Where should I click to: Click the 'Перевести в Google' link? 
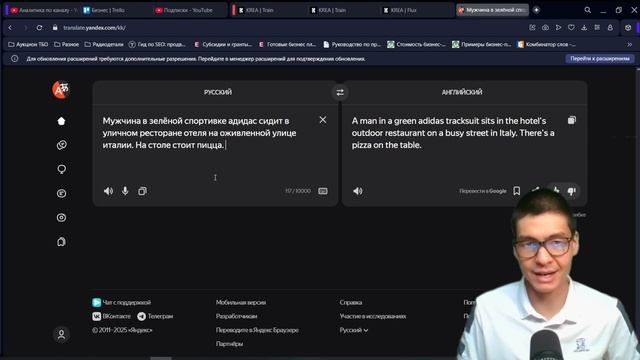coord(482,191)
